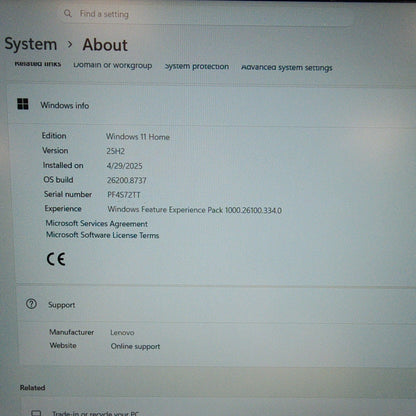The height and width of the screenshot is (416, 416).
Task: Select the Lenovo manufacturer value
Action: tap(122, 333)
